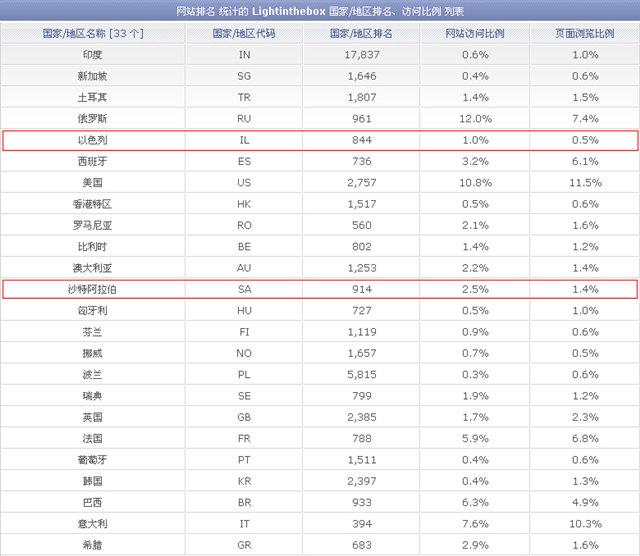Click the GB country code
This screenshot has height=556, width=640.
[244, 417]
